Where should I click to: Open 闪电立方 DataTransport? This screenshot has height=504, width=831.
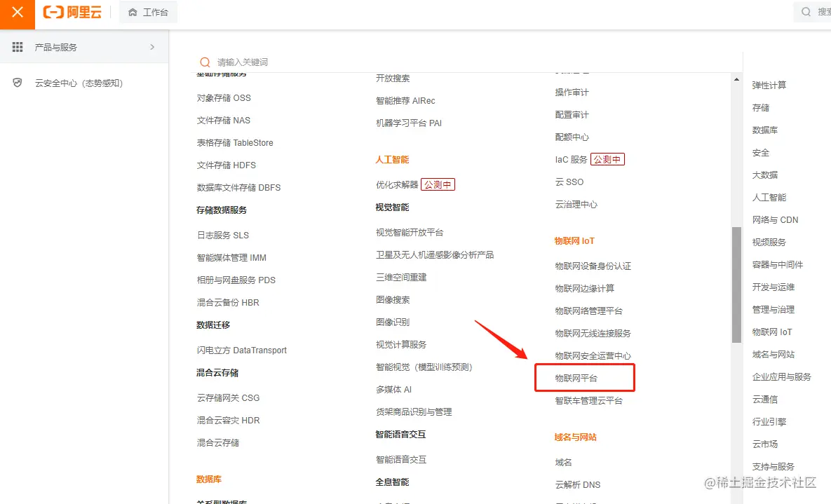pyautogui.click(x=242, y=350)
